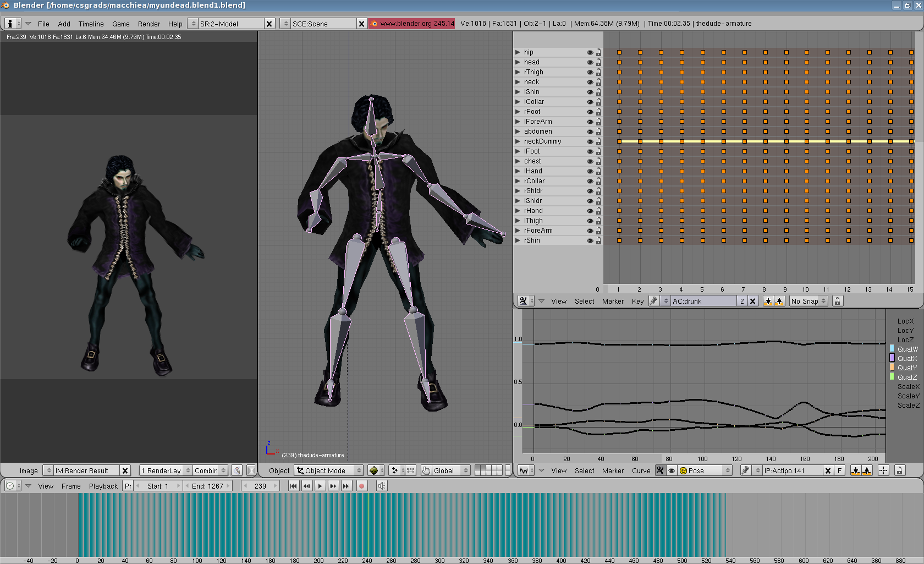Click the 3D viewport pivot point icon

395,470
